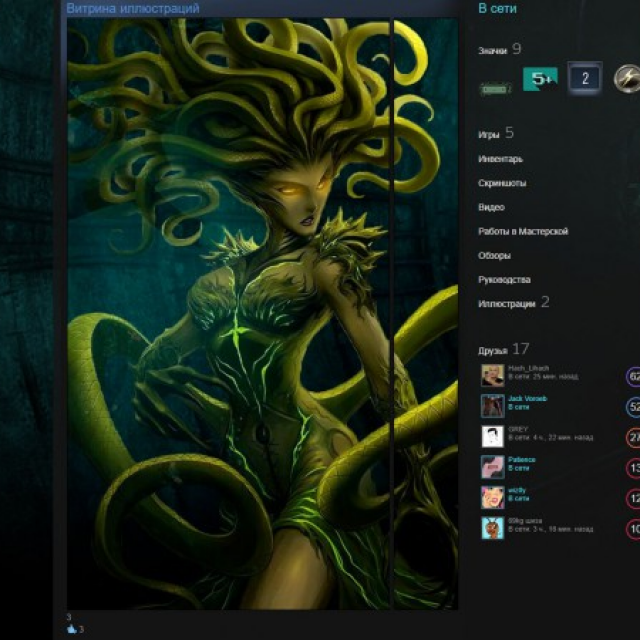Click the level 62 badge beside Hach_Lihach

point(633,376)
